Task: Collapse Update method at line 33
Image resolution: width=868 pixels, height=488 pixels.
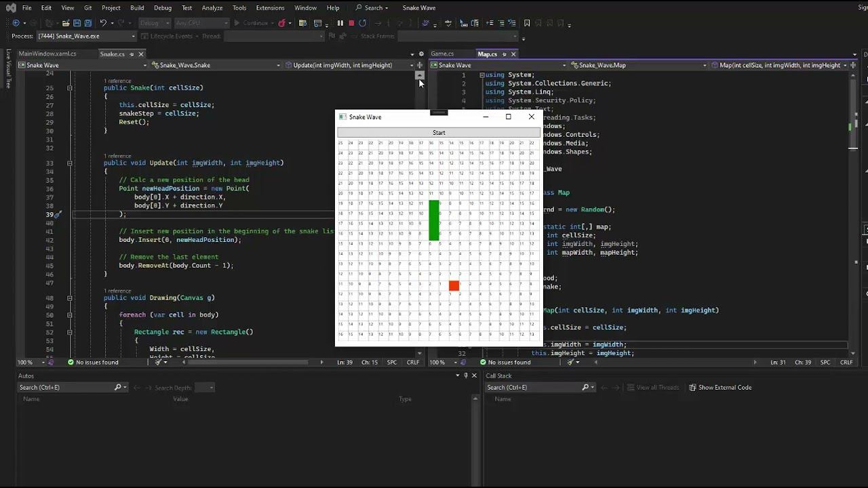Action: (69, 163)
